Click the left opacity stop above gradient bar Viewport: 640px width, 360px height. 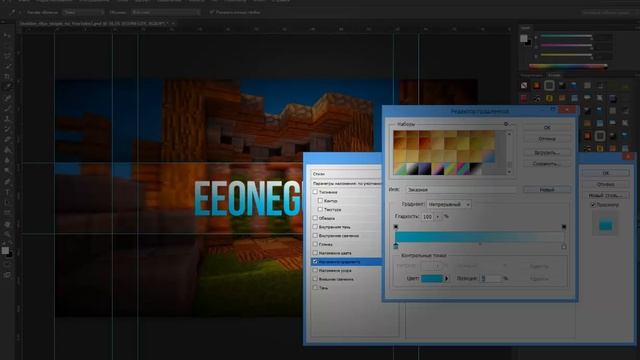point(396,227)
